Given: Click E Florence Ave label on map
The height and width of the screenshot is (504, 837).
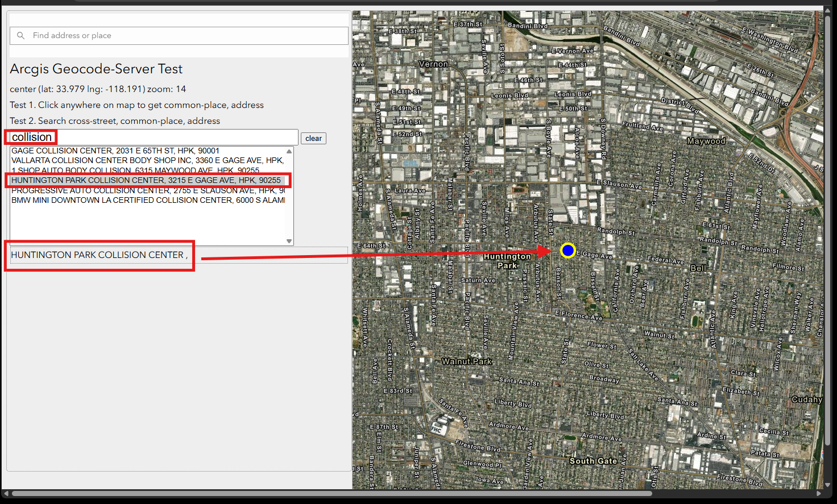Looking at the screenshot, I should [579, 315].
